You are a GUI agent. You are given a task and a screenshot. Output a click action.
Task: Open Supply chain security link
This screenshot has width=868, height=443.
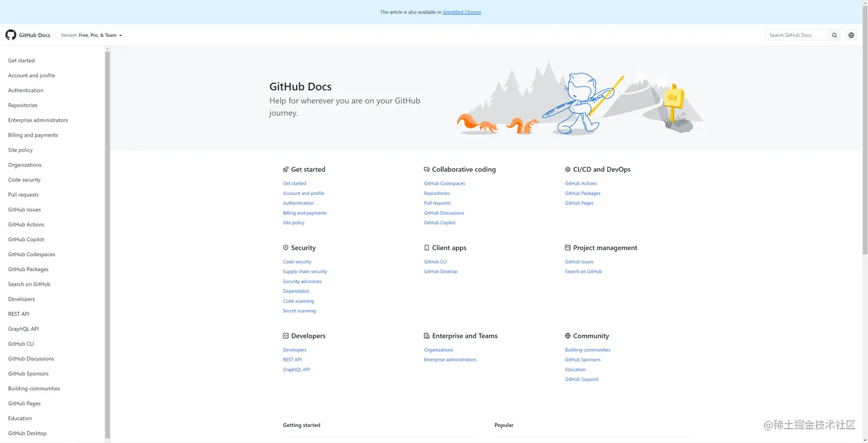(305, 271)
